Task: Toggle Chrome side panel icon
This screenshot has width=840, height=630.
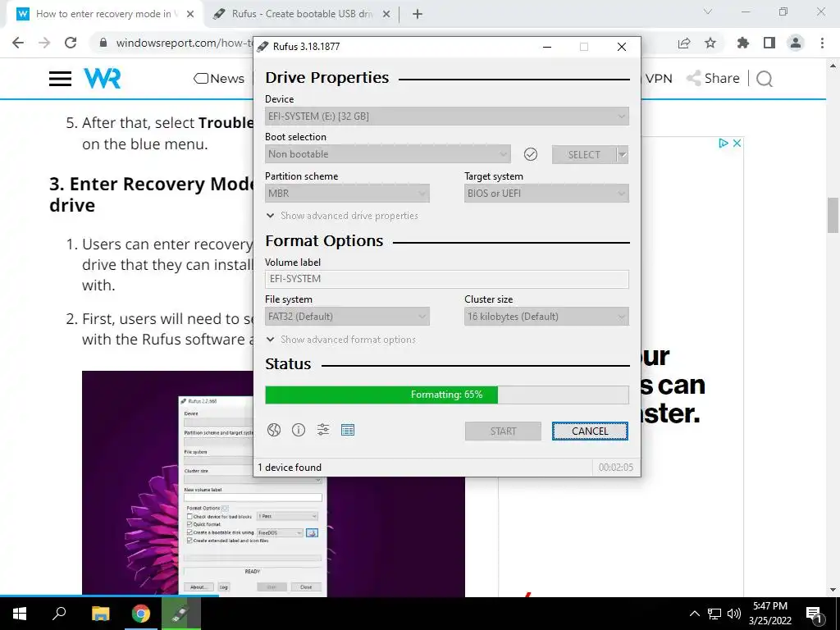Action: (769, 43)
